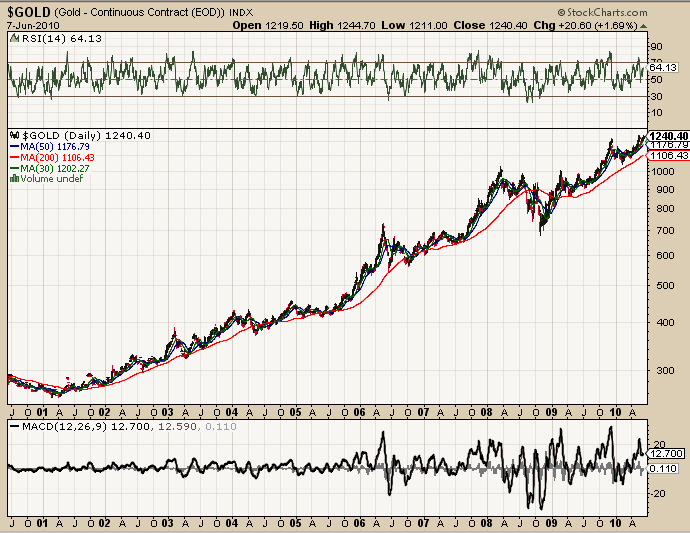Click year 08 on the bottom MACD time axis
690x533 pixels.
point(486,523)
